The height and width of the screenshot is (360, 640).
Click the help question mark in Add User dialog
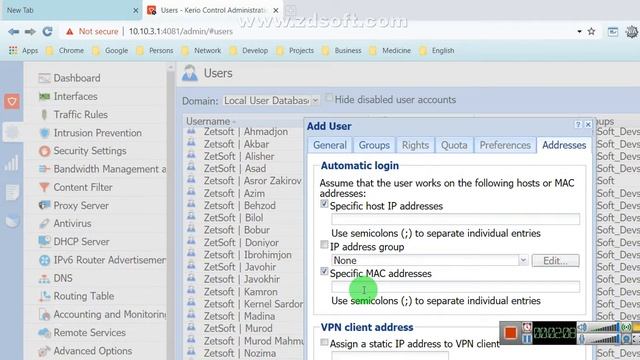click(x=578, y=124)
